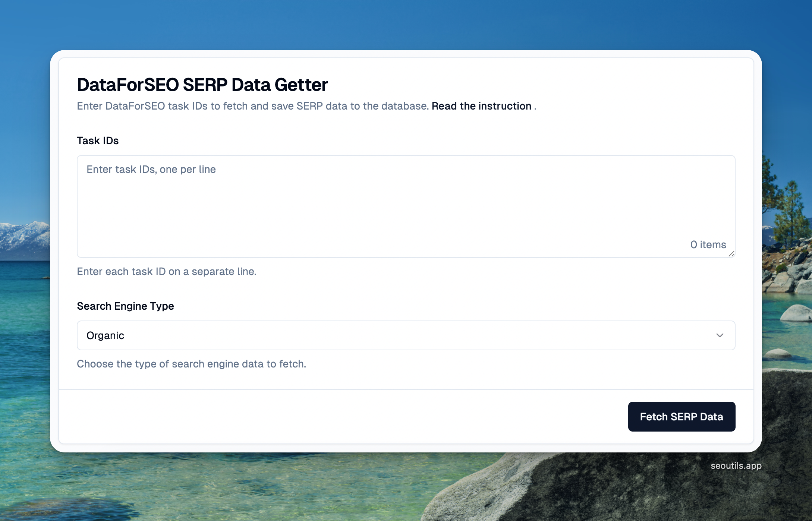
Task: Click the 'Search Engine Type' label
Action: tap(125, 306)
